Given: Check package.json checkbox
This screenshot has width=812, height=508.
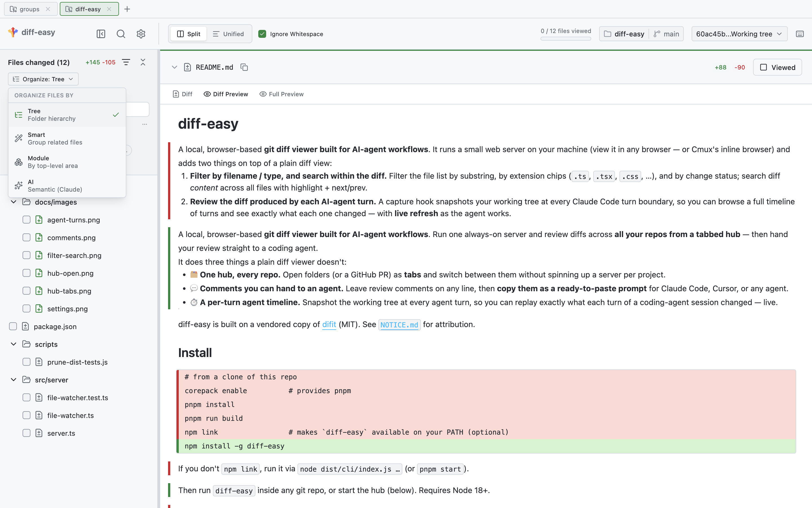Looking at the screenshot, I should click(x=13, y=326).
